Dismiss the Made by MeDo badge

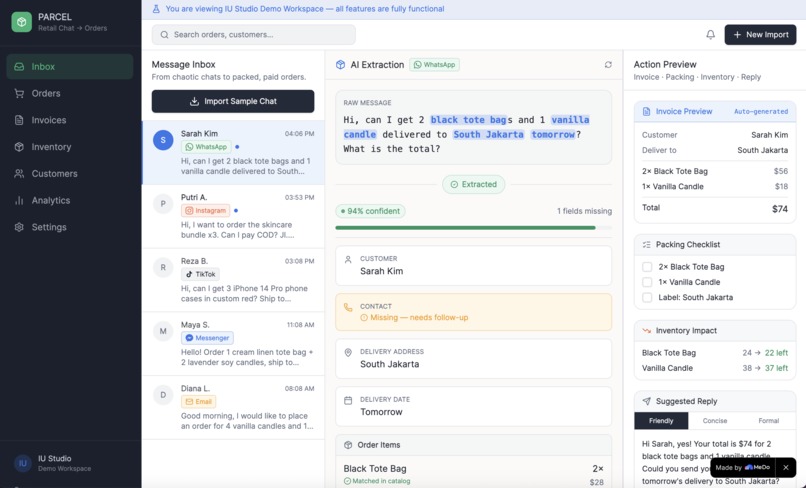[786, 467]
